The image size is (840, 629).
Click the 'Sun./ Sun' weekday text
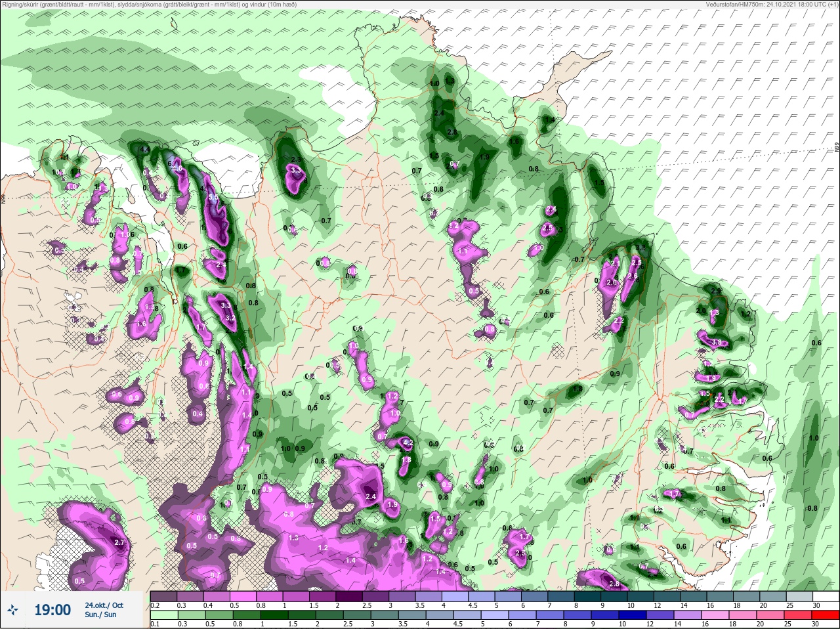pos(100,615)
